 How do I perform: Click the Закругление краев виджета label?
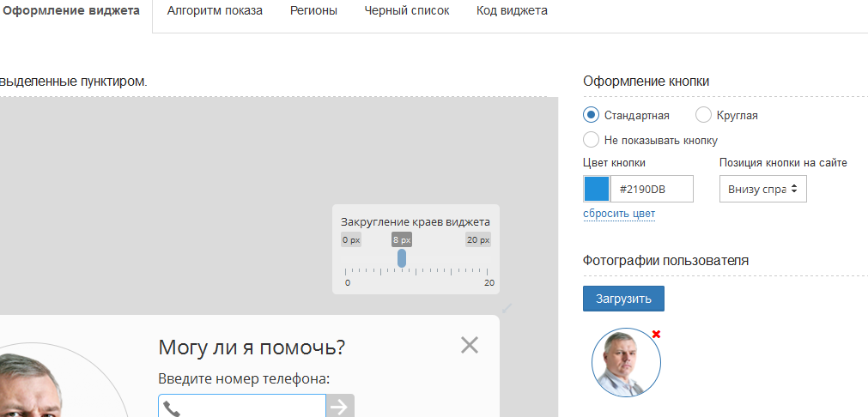click(416, 222)
